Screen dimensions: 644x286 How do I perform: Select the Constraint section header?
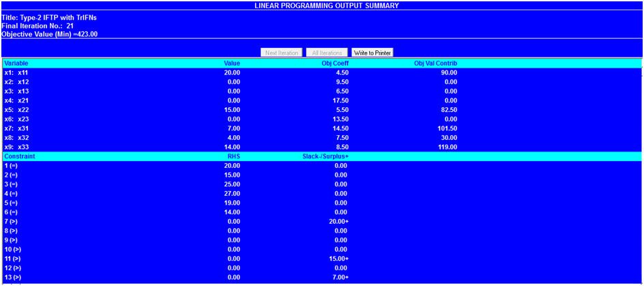point(20,156)
